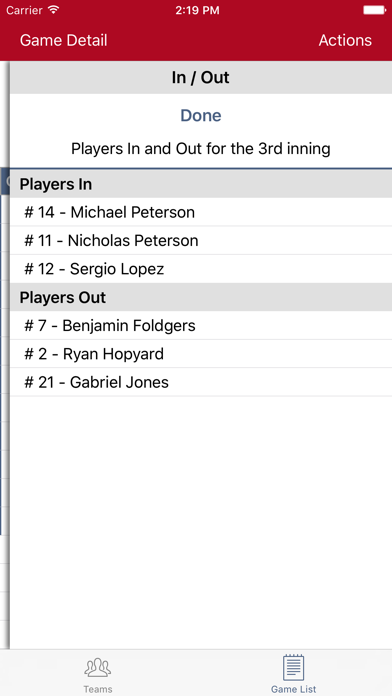Tap the battery indicator icon

tap(375, 10)
